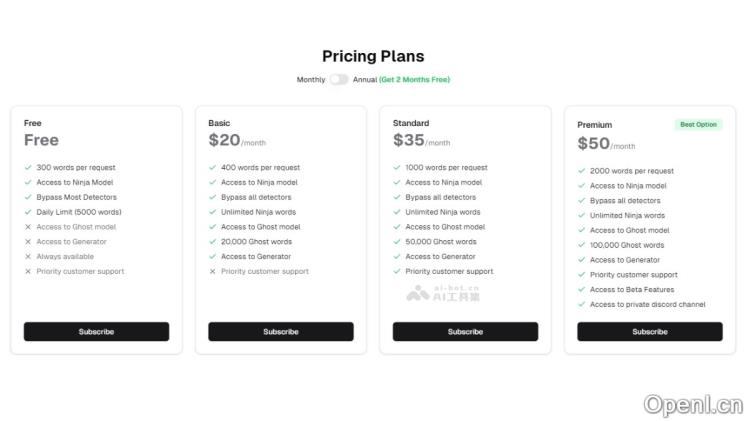Screen dimensions: 750x421
Task: Toggle the Monthly/Annual billing switch
Action: pos(339,80)
